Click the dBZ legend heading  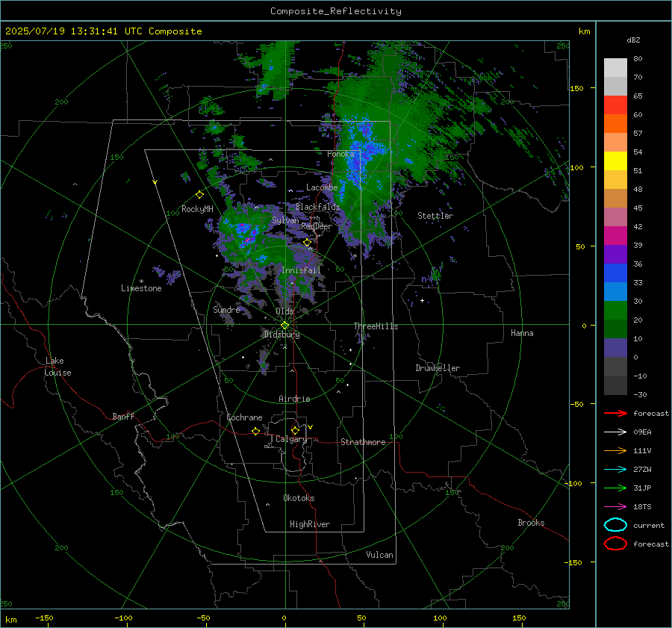coord(633,40)
